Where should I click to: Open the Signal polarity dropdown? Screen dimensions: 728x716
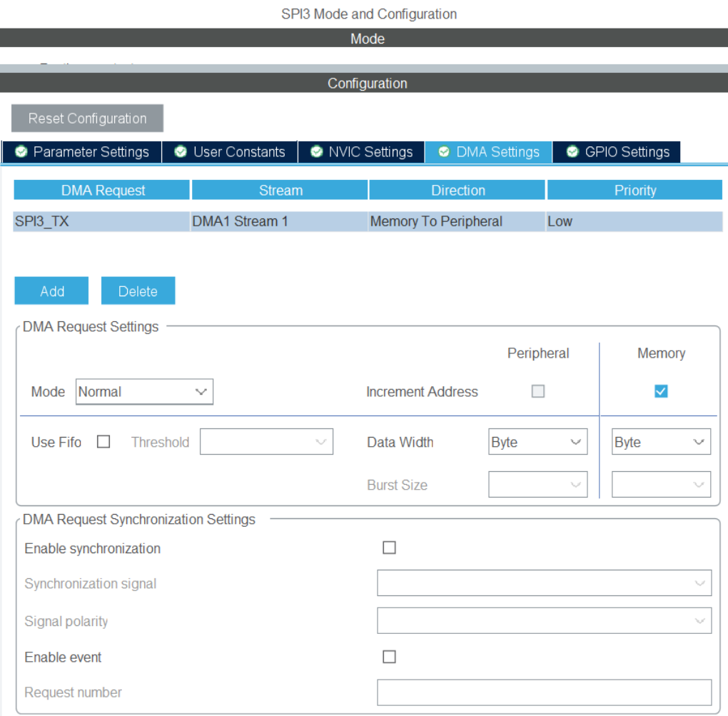(544, 620)
